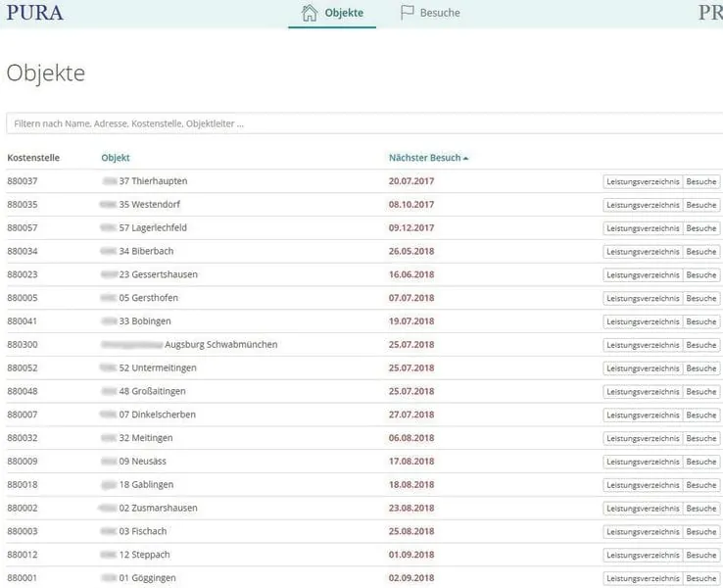View Besuche for 07 Dinkelscherben
This screenshot has width=723, height=588.
pyautogui.click(x=701, y=416)
